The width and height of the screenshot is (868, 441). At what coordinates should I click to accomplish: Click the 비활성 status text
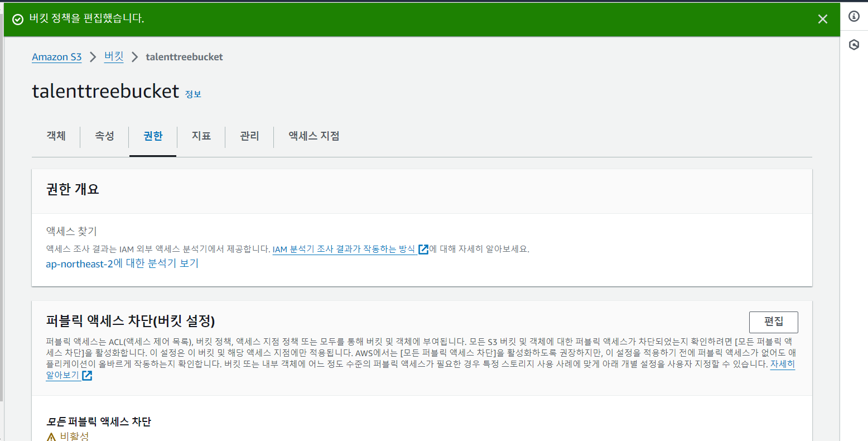74,436
